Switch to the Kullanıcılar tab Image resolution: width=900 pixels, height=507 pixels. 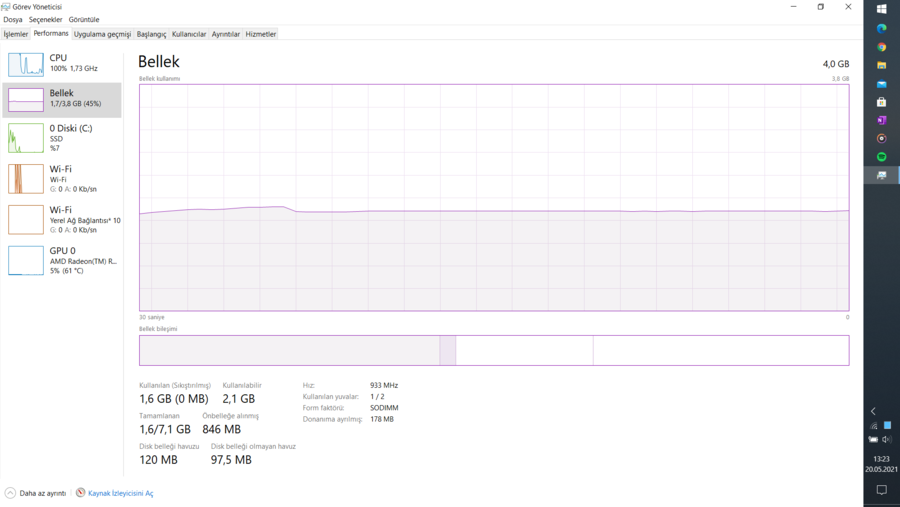[x=189, y=34]
